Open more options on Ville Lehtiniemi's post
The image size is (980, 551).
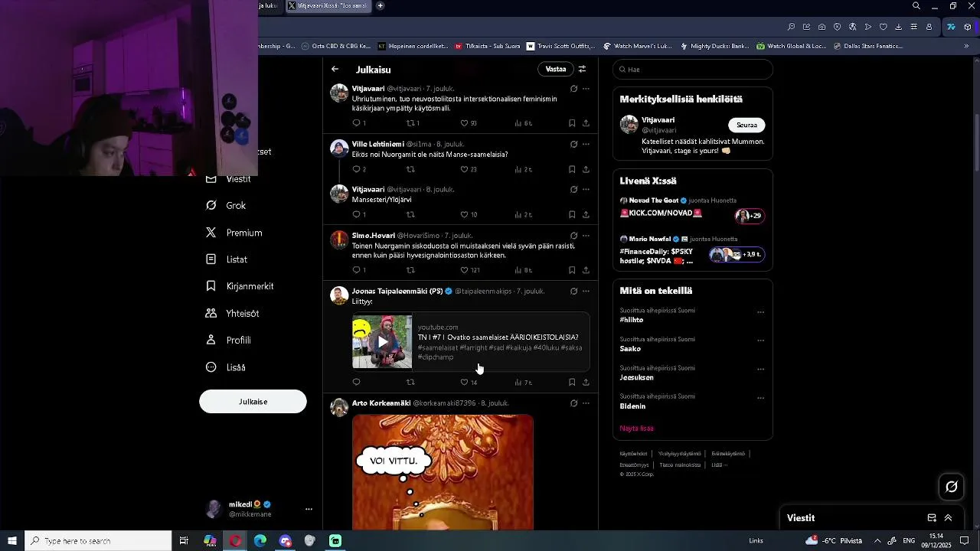tap(586, 144)
